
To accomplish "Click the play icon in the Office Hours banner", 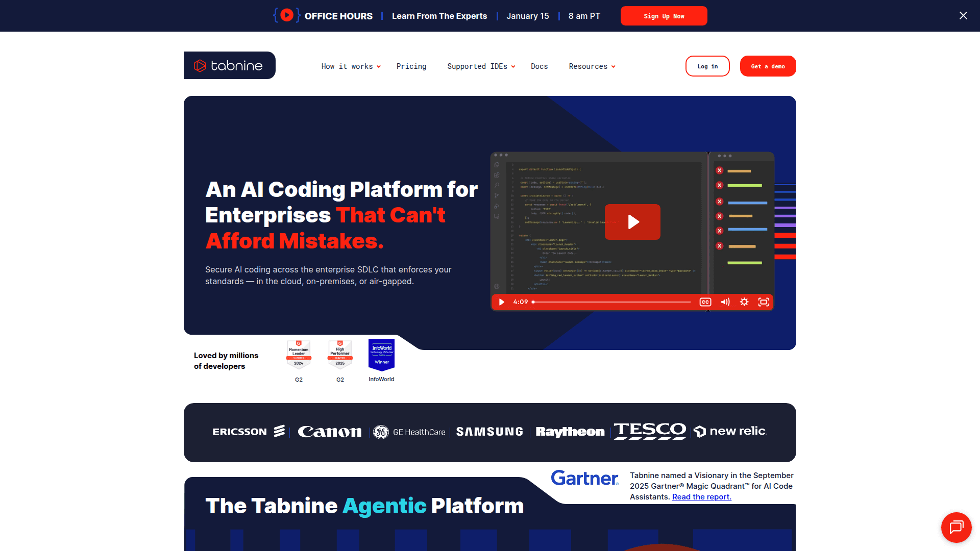I will (286, 15).
